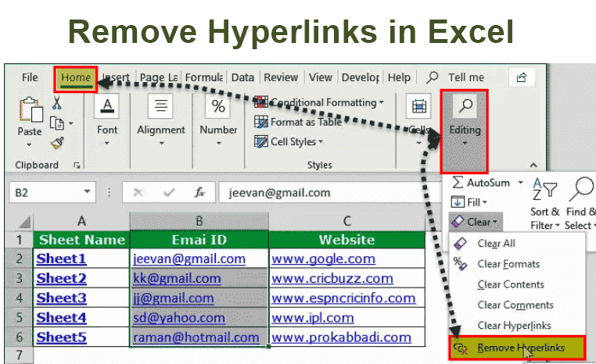Image resolution: width=596 pixels, height=364 pixels.
Task: Expand the Name Box dropdown arrow
Action: point(88,191)
